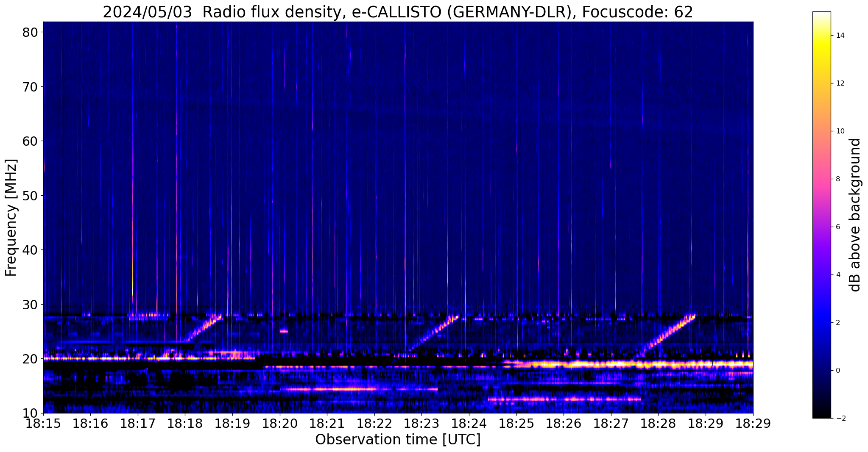Click the colorbar tick labeled 8
This screenshot has height=452, width=868.
click(x=838, y=179)
